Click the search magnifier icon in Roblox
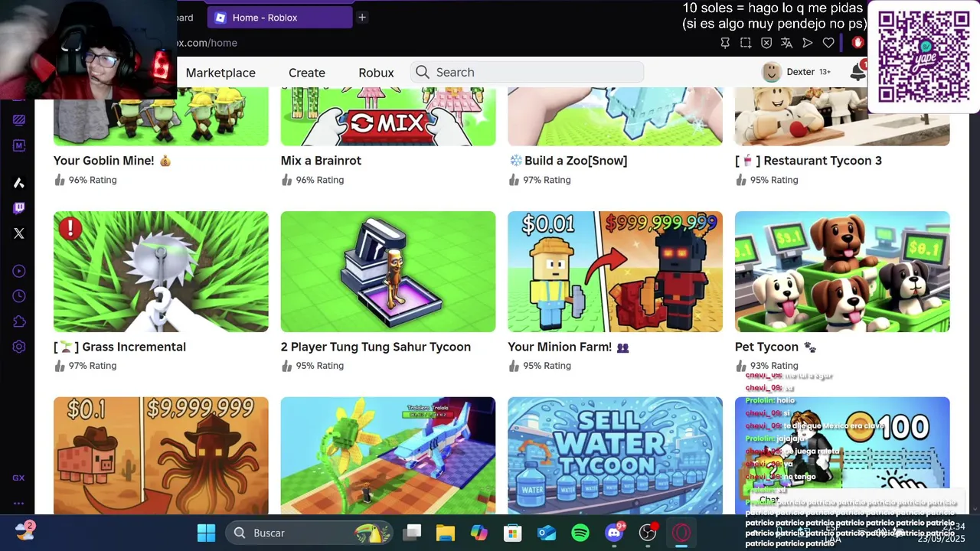Image resolution: width=980 pixels, height=551 pixels. coord(423,72)
